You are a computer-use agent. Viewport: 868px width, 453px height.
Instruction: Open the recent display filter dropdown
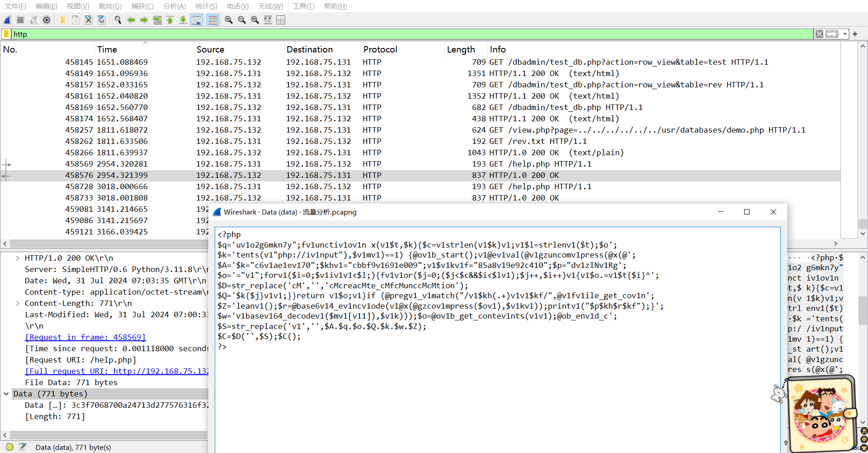click(x=844, y=34)
